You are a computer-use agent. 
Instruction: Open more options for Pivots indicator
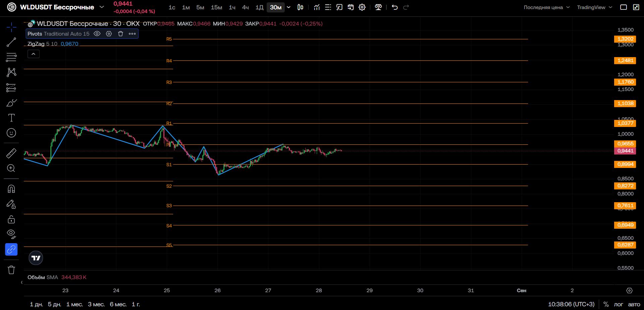click(x=132, y=34)
